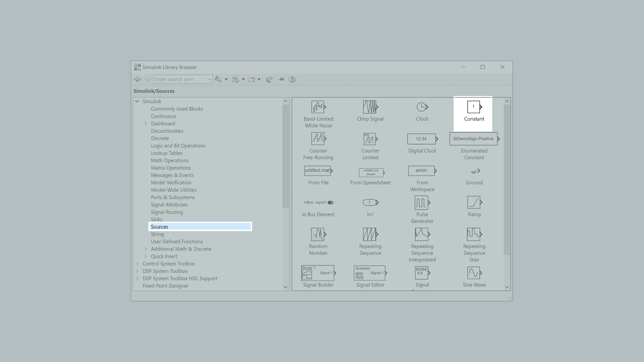The width and height of the screenshot is (644, 362).
Task: Select the Ground block icon
Action: [x=475, y=171]
